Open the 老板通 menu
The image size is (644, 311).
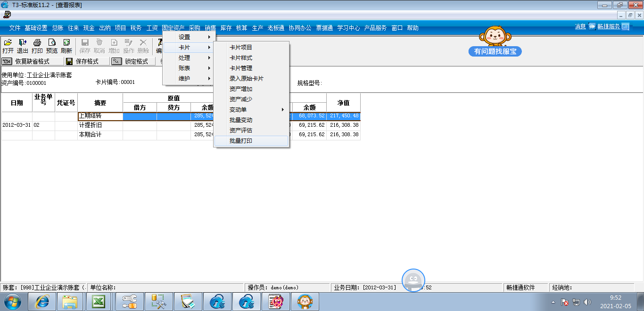pos(276,28)
